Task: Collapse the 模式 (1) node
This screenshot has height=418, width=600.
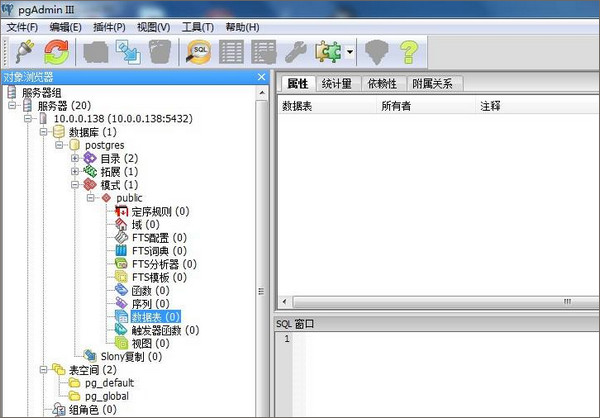Action: pos(75,185)
